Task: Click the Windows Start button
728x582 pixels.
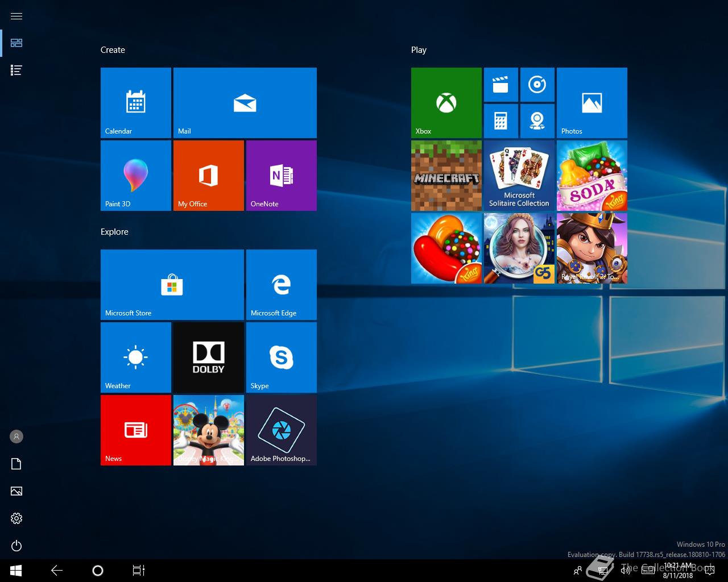Action: [x=16, y=571]
